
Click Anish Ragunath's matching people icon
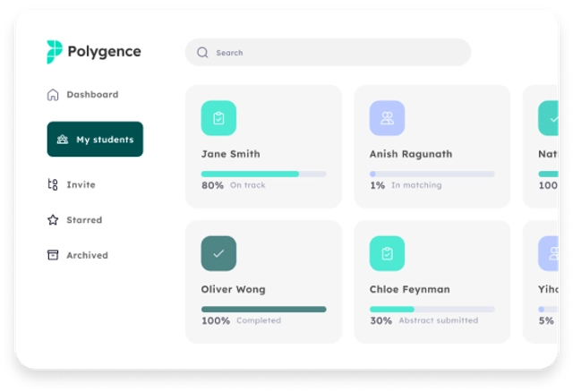click(x=387, y=118)
